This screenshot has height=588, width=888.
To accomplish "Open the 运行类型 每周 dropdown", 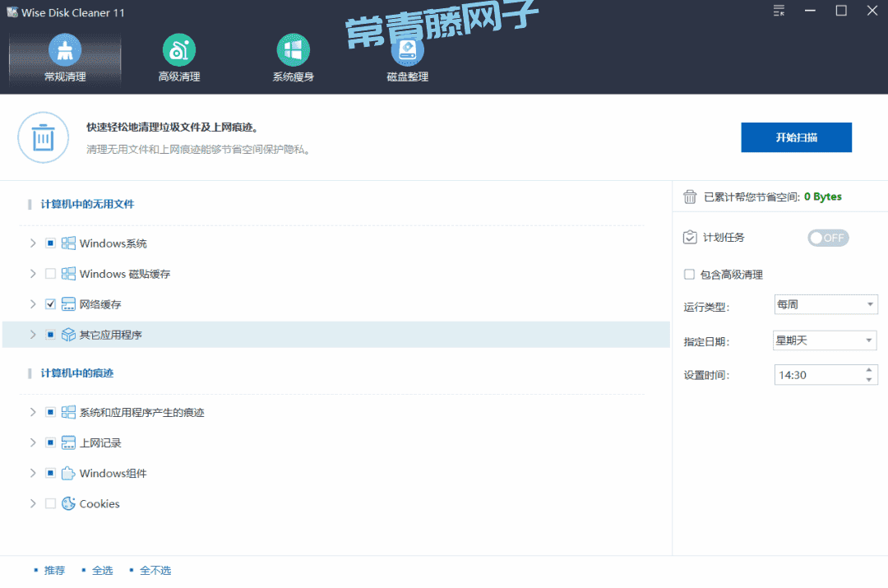I will coord(826,305).
